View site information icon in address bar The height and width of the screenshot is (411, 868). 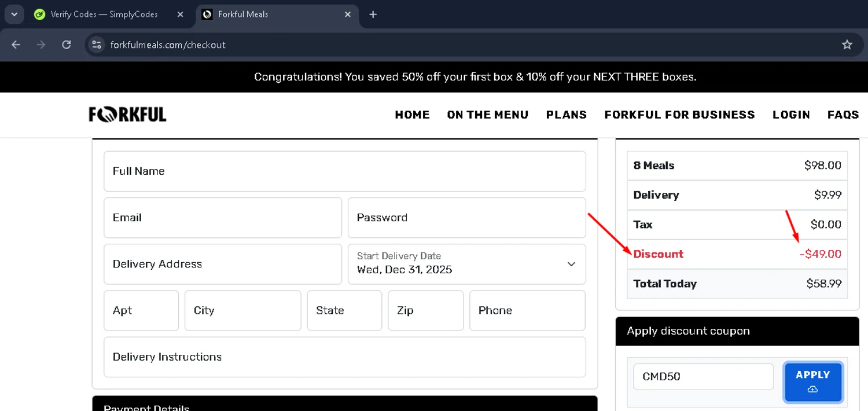click(x=97, y=45)
